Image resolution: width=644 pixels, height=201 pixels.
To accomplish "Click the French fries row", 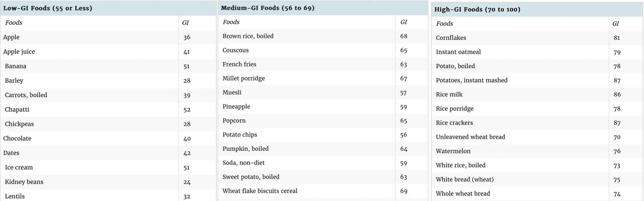I will tap(323, 64).
